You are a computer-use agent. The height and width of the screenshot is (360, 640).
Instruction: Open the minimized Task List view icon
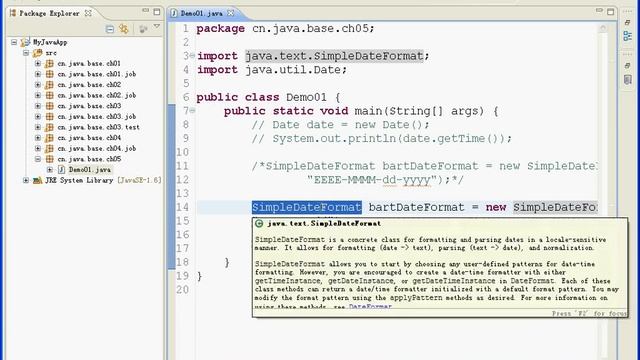[x=628, y=79]
